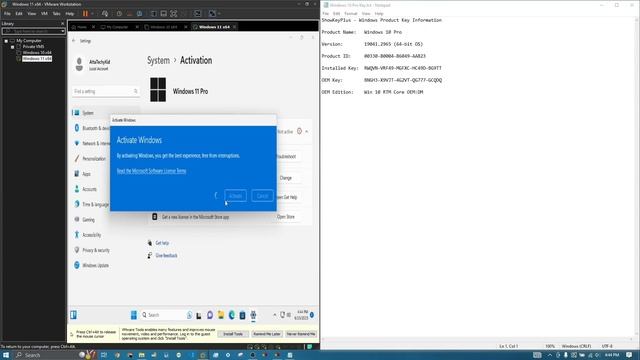The height and width of the screenshot is (360, 640).
Task: Open the Library search dropdown arrow
Action: (x=62, y=31)
